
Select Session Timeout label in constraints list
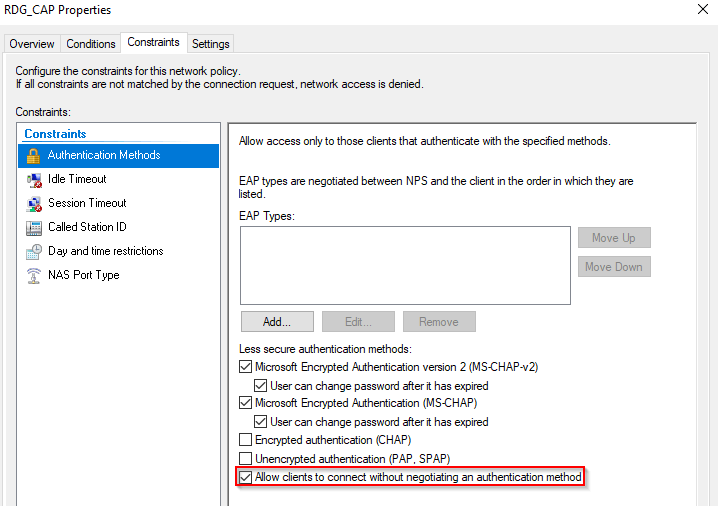[x=87, y=203]
